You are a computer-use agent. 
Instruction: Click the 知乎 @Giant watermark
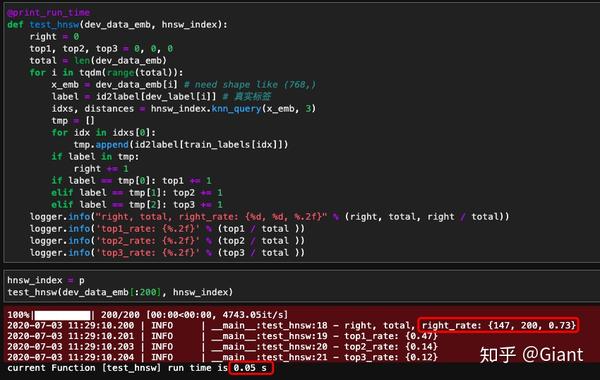click(531, 354)
